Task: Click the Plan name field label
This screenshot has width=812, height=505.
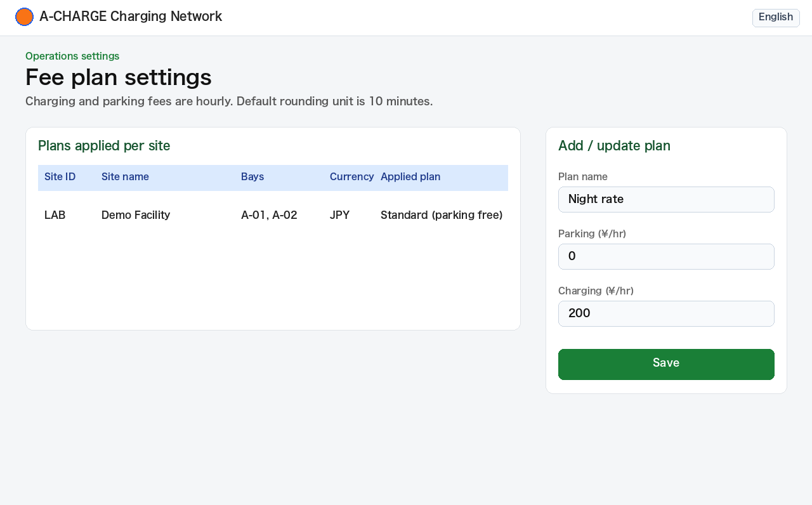Action: (583, 177)
